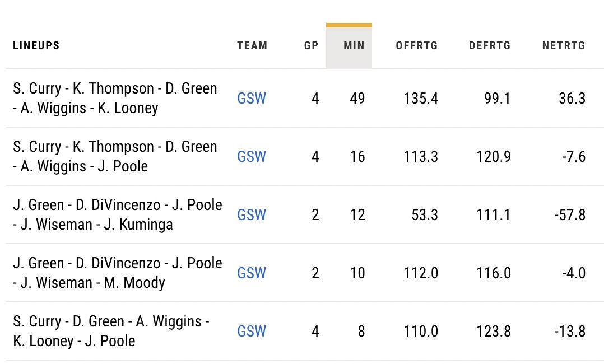Open GSW link for Curry-Thompson-Poole lineup
Image resolution: width=604 pixels, height=364 pixels.
pos(252,157)
